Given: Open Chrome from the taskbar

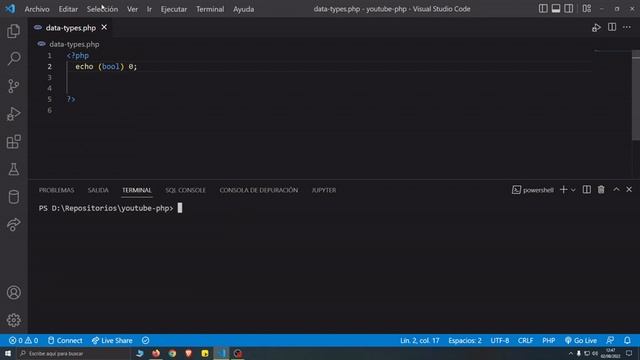Looking at the screenshot, I should 172,353.
